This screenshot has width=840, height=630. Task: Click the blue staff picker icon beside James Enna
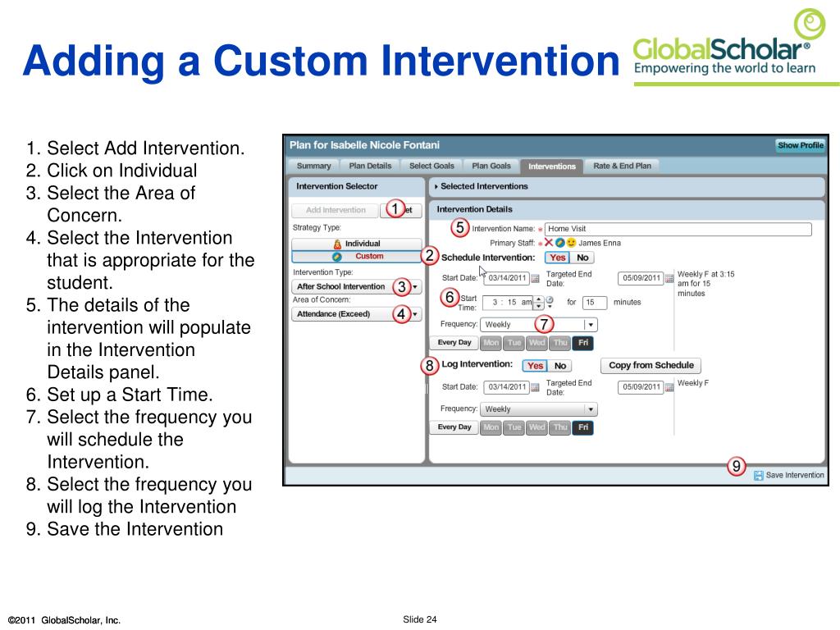[559, 243]
